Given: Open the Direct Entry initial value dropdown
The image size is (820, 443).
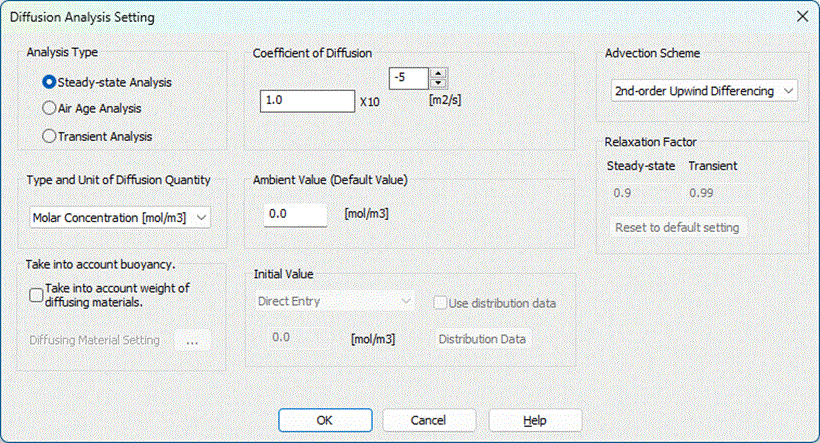Looking at the screenshot, I should pyautogui.click(x=335, y=301).
